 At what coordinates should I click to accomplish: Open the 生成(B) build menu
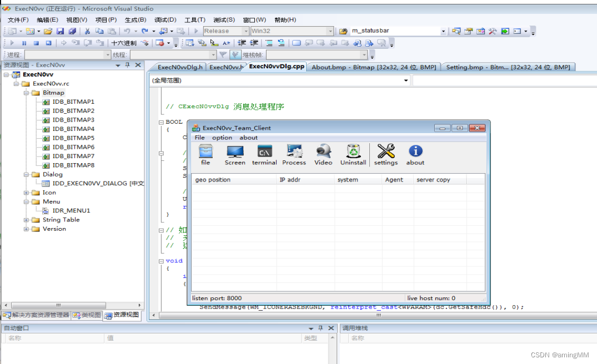[136, 20]
